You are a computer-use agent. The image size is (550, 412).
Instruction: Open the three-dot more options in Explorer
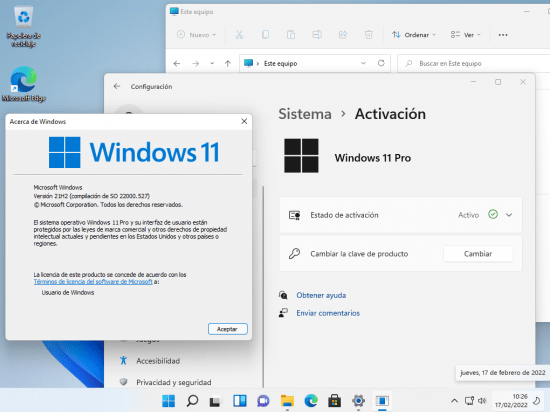pos(503,35)
